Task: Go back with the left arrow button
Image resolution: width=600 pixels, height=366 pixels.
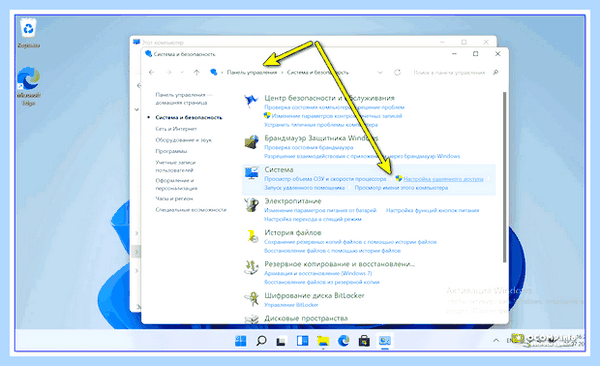Action: (152, 72)
